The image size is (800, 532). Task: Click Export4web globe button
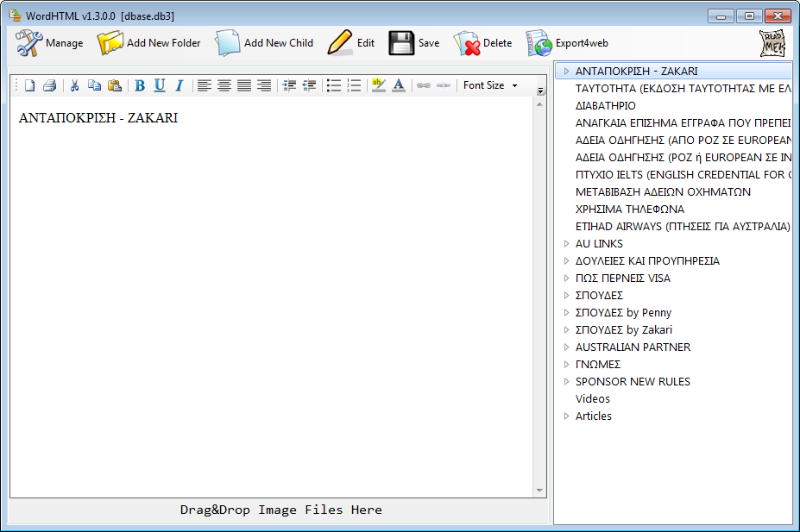click(567, 43)
